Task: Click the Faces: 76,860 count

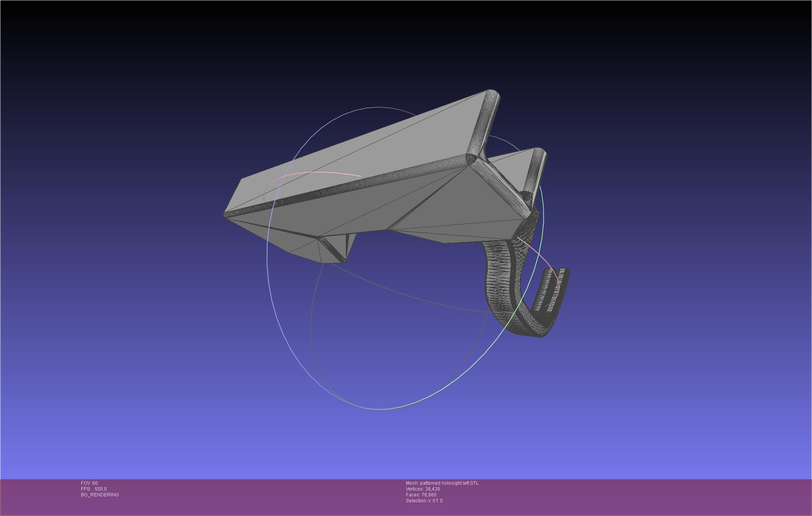Action: tap(421, 495)
